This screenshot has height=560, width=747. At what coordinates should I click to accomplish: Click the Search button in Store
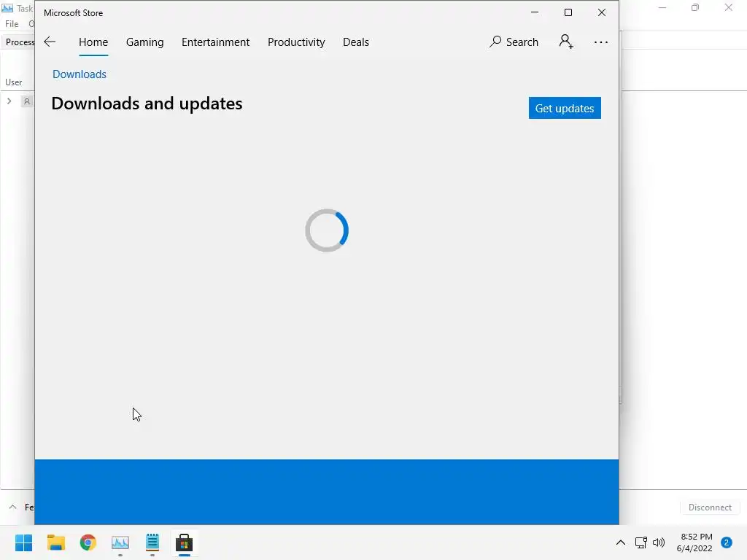coord(514,42)
